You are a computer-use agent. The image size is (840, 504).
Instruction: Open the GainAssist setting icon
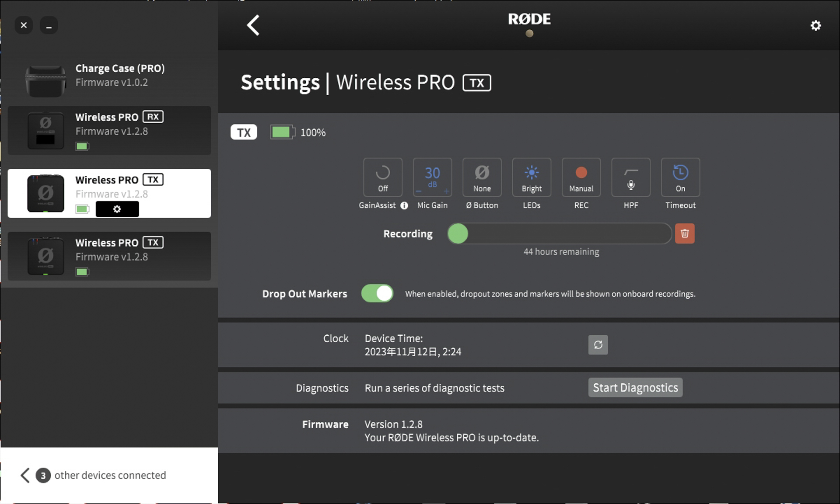383,177
